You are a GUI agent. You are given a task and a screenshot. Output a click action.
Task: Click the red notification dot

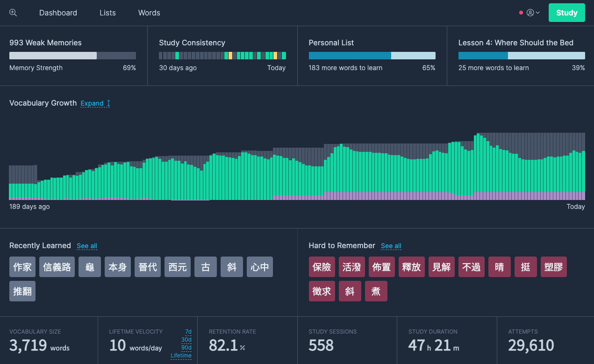click(521, 13)
